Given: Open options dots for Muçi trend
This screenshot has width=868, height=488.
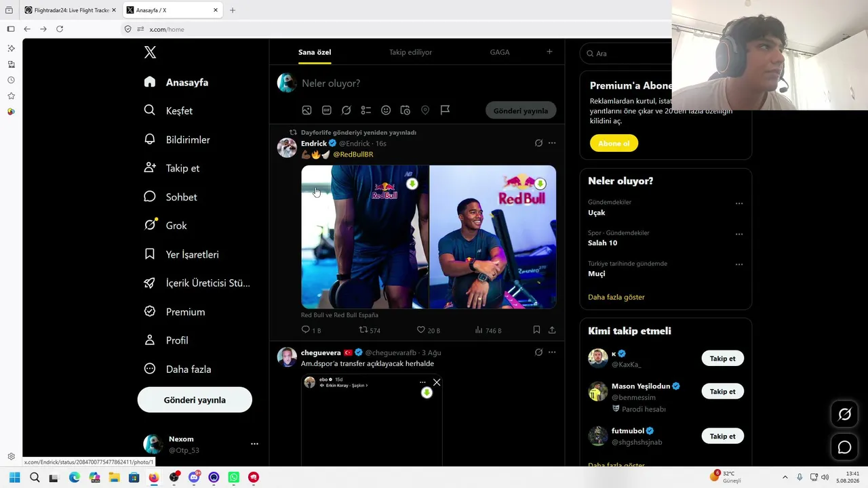Looking at the screenshot, I should (739, 264).
